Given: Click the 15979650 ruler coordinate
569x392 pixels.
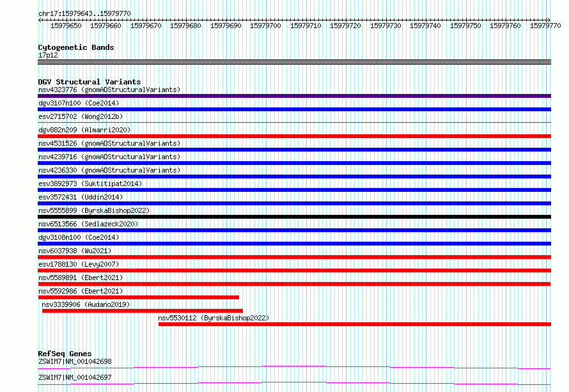Looking at the screenshot, I should coord(66,26).
